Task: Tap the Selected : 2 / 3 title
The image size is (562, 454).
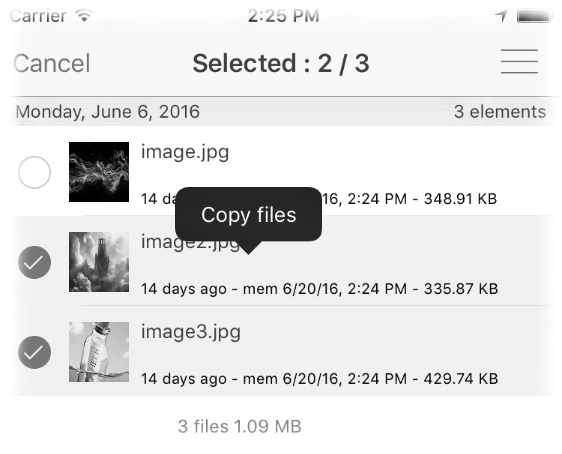Action: tap(281, 63)
